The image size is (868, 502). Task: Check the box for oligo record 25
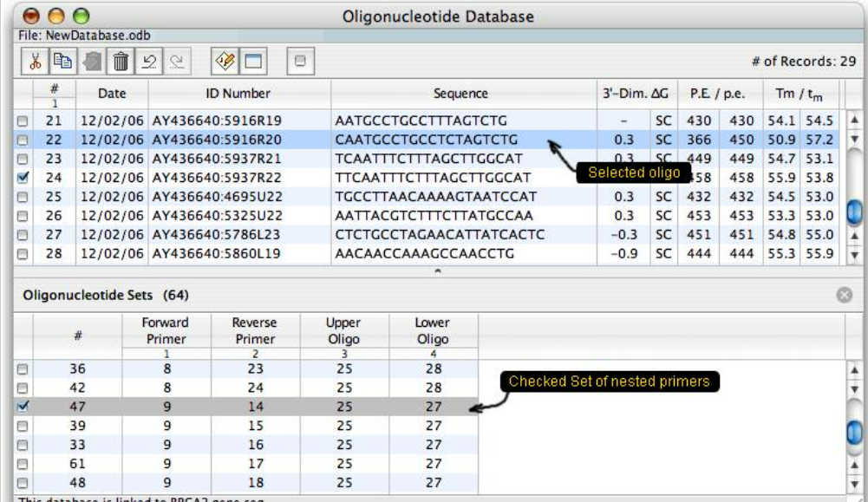[23, 197]
